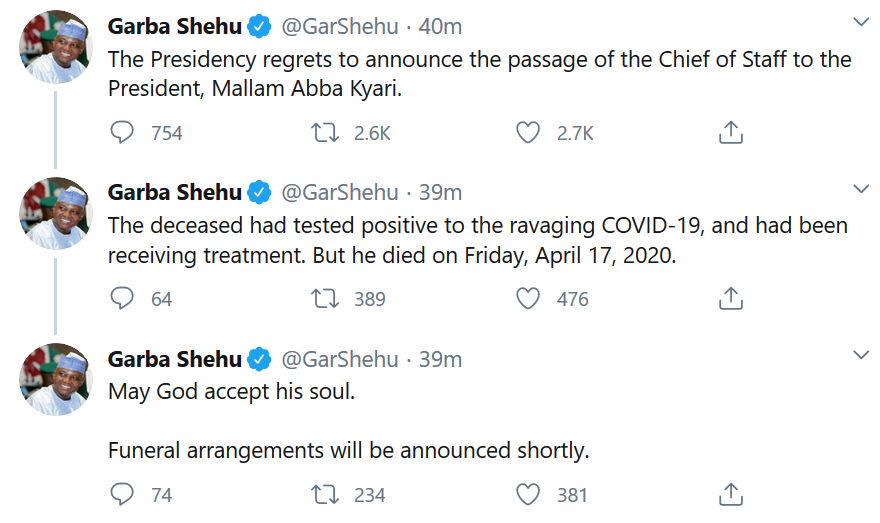Open Garba Shehu's profile name on first tweet
The width and height of the screenshot is (880, 523).
pos(175,26)
